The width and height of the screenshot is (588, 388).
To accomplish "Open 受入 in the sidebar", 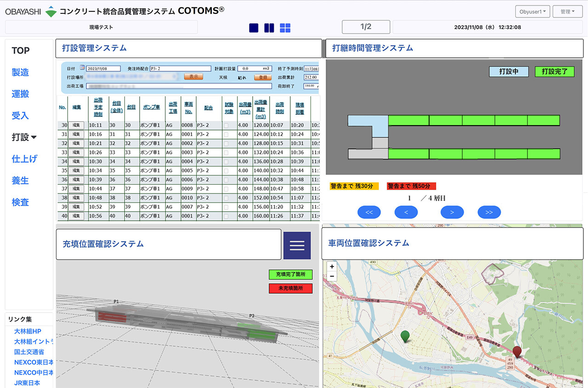I will tap(20, 115).
